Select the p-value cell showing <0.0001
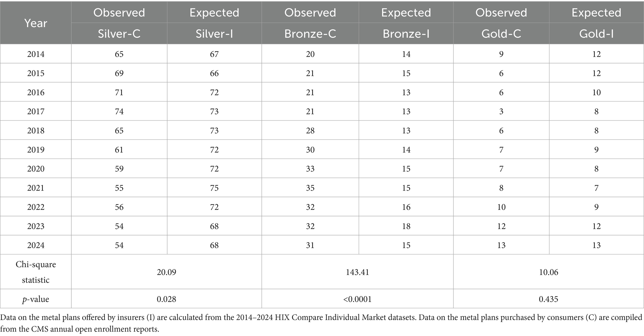Image resolution: width=644 pixels, height=336 pixels. pos(358,299)
